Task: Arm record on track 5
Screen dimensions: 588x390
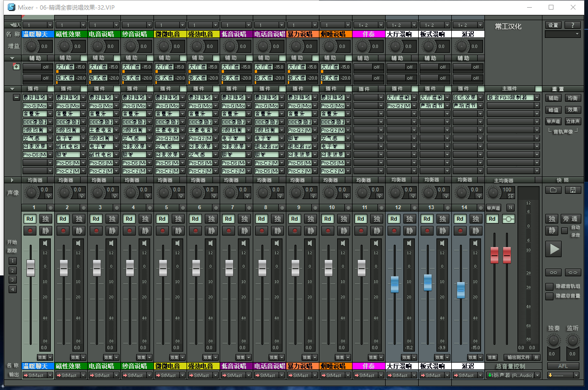Action: pos(163,231)
